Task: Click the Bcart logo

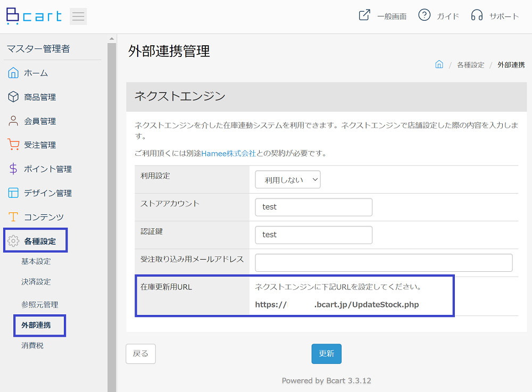Action: 34,16
